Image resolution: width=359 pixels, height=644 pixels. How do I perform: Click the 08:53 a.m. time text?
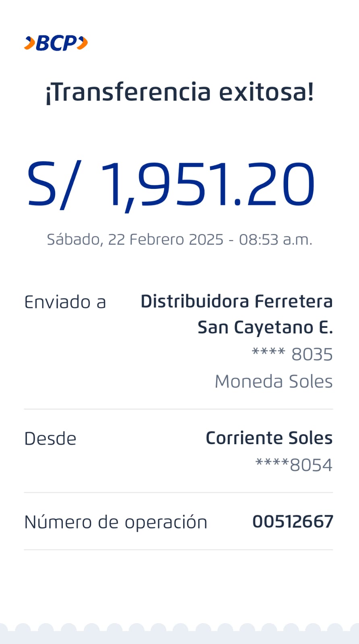(x=276, y=240)
